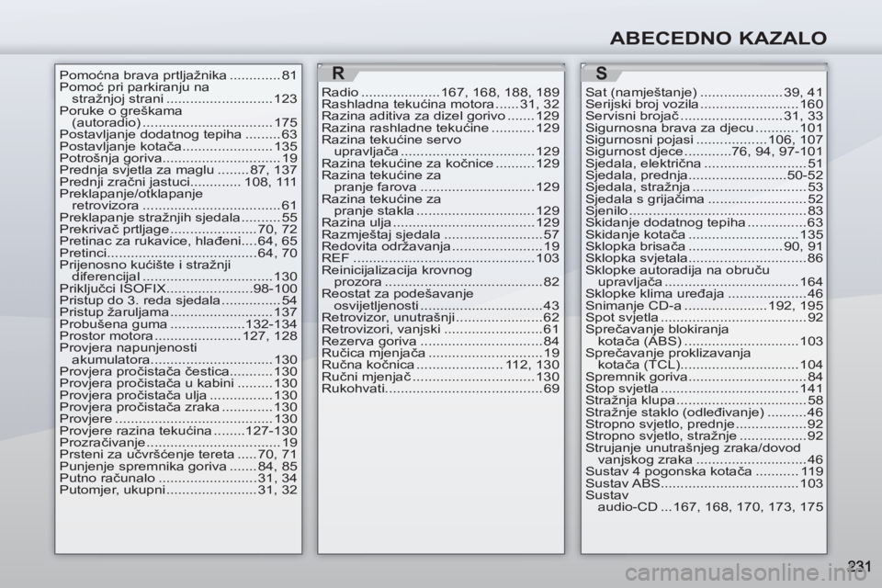Open "Sustav 4 pogonska kotača" entry
Viewport: 882px width, 588px height.
(705, 471)
